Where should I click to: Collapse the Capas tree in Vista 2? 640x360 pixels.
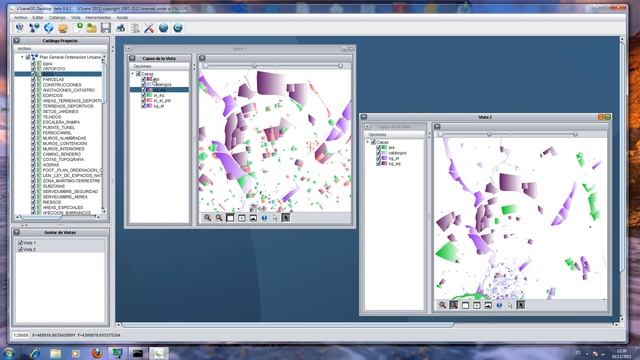[367, 142]
